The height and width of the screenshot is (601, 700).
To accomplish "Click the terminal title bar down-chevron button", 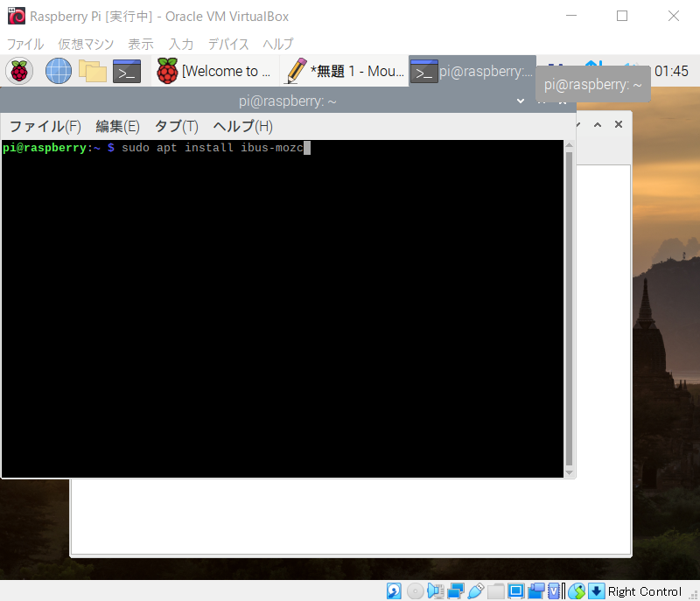I will click(521, 101).
